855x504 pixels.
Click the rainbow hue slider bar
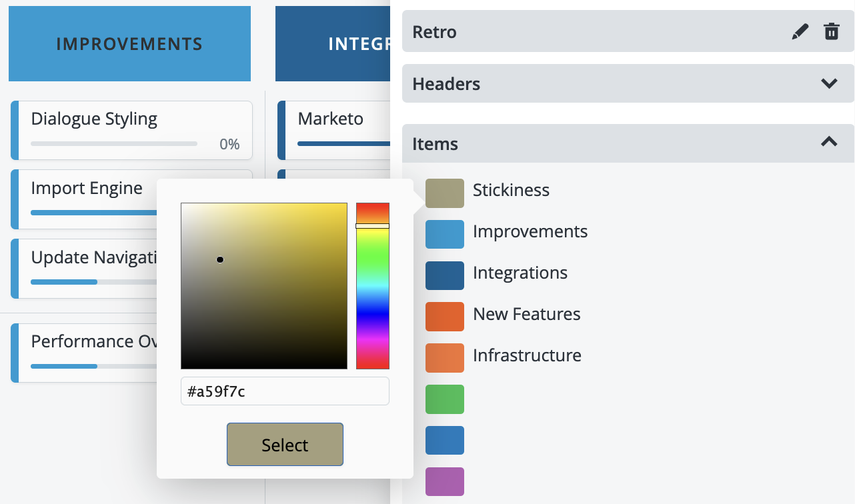(372, 287)
